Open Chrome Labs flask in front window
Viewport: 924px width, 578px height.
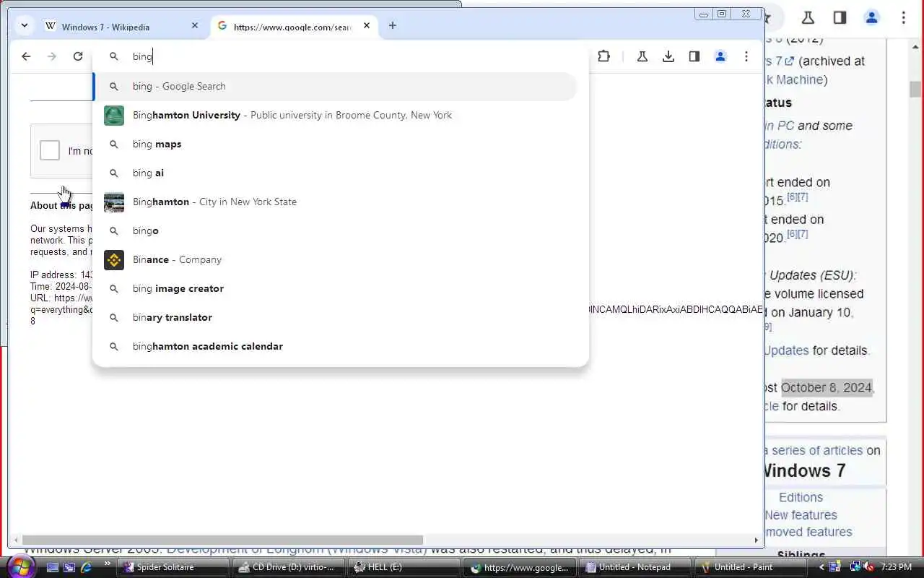(642, 56)
